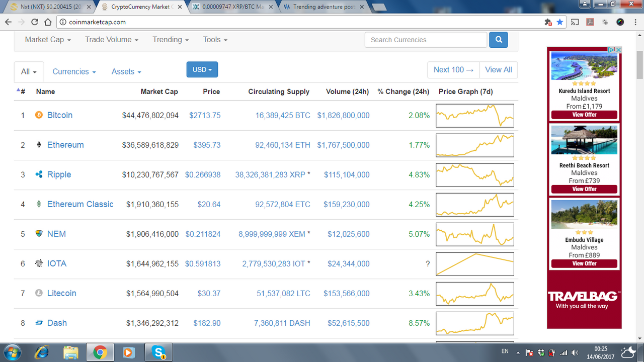Click the Ethereum logo icon
This screenshot has width=644, height=362.
[39, 145]
